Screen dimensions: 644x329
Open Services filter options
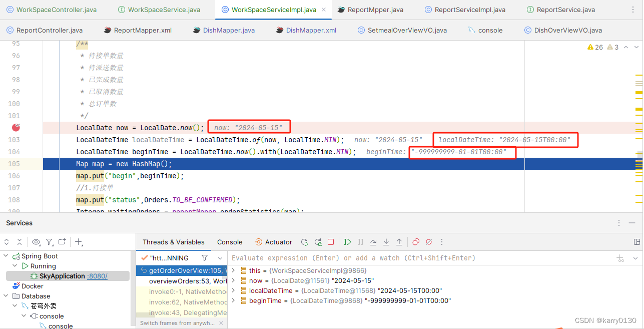pyautogui.click(x=50, y=242)
